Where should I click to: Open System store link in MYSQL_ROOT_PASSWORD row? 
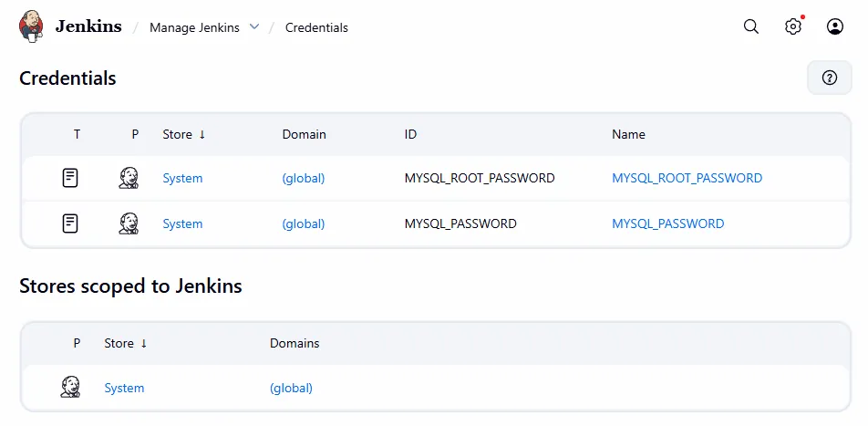coord(182,178)
